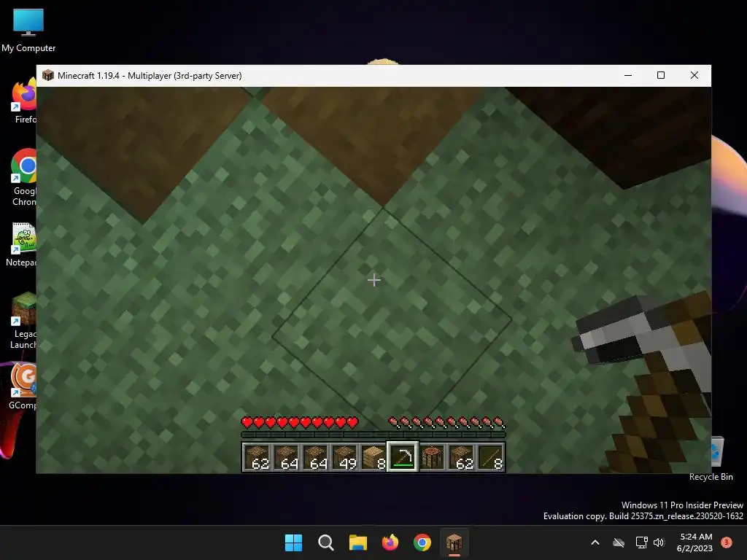The height and width of the screenshot is (560, 747).
Task: Open the clock showing 5:24 AM
Action: [694, 542]
